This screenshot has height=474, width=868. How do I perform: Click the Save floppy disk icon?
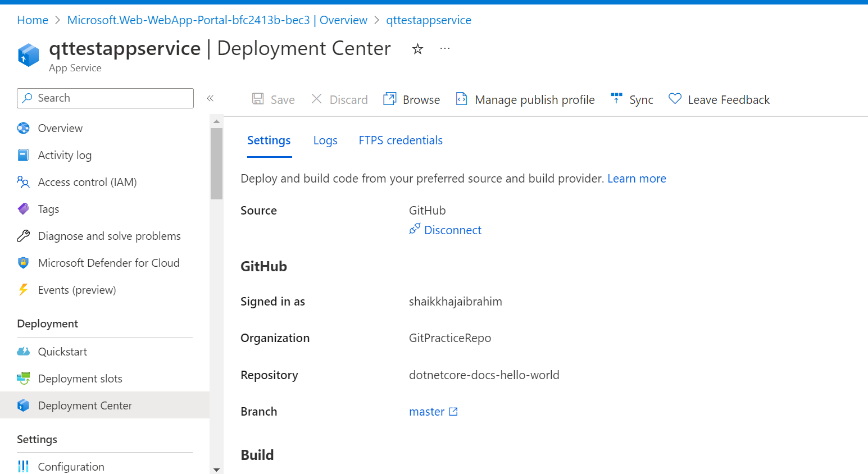coord(258,99)
